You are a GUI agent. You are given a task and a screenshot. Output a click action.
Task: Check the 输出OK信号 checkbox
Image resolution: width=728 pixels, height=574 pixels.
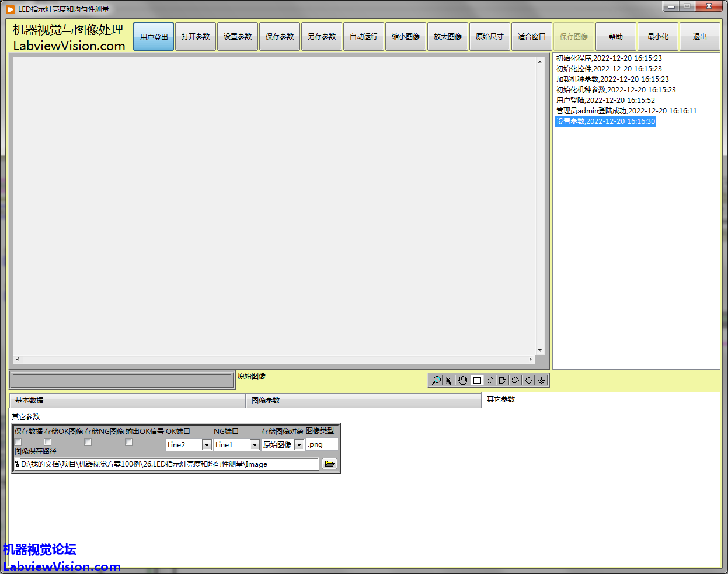(x=129, y=442)
